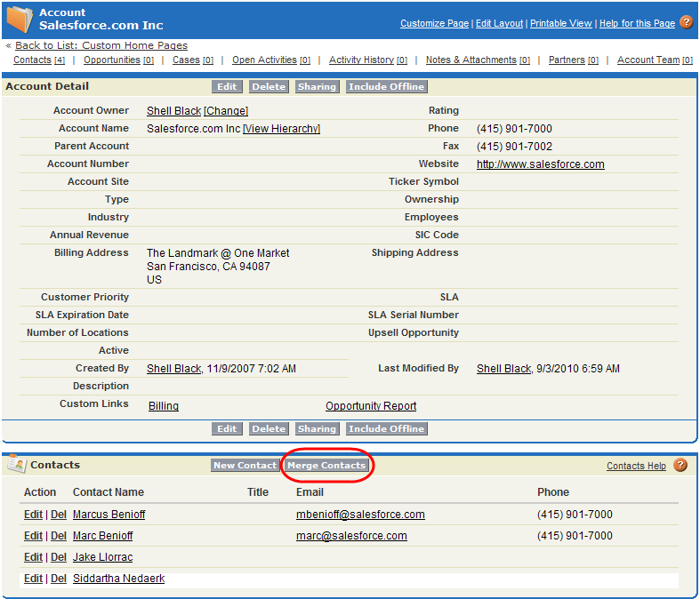Screen dimensions: 700x599
Task: Jump to Contacts [4] related list
Action: point(39,60)
